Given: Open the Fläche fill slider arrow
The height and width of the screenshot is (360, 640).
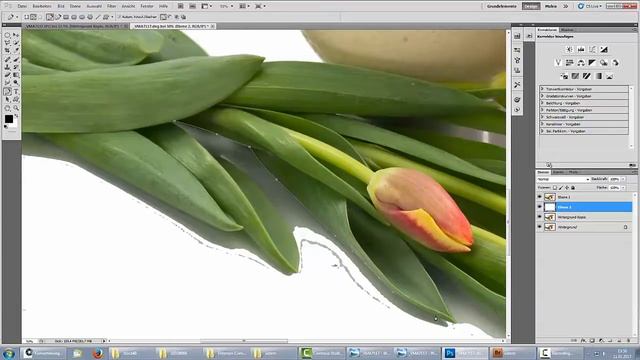Looking at the screenshot, I should point(623,188).
